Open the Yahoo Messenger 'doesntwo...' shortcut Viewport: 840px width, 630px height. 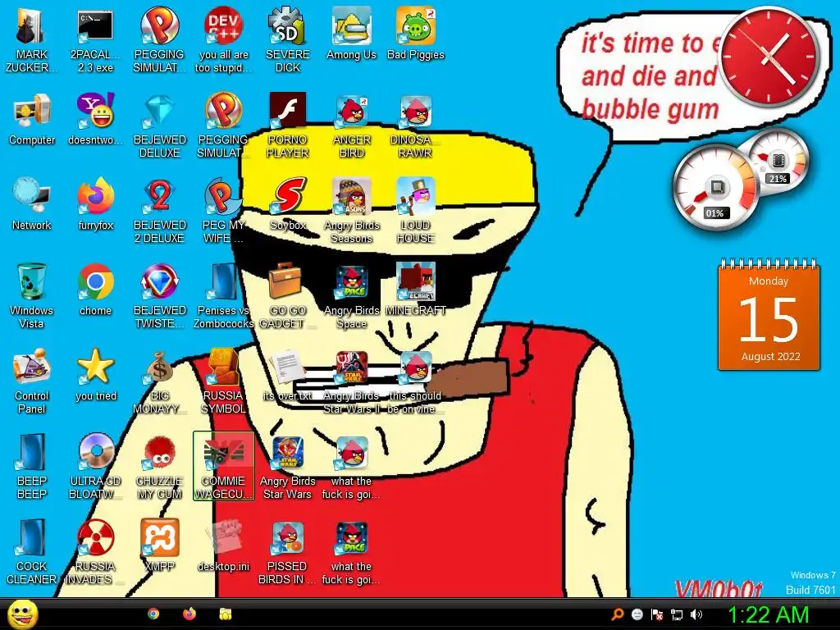(95, 119)
